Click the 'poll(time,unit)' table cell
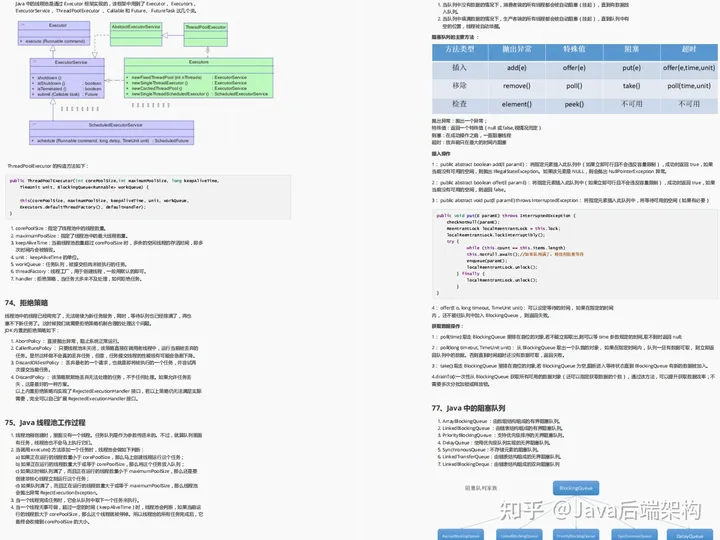This screenshot has height=540, width=720. pos(689,86)
